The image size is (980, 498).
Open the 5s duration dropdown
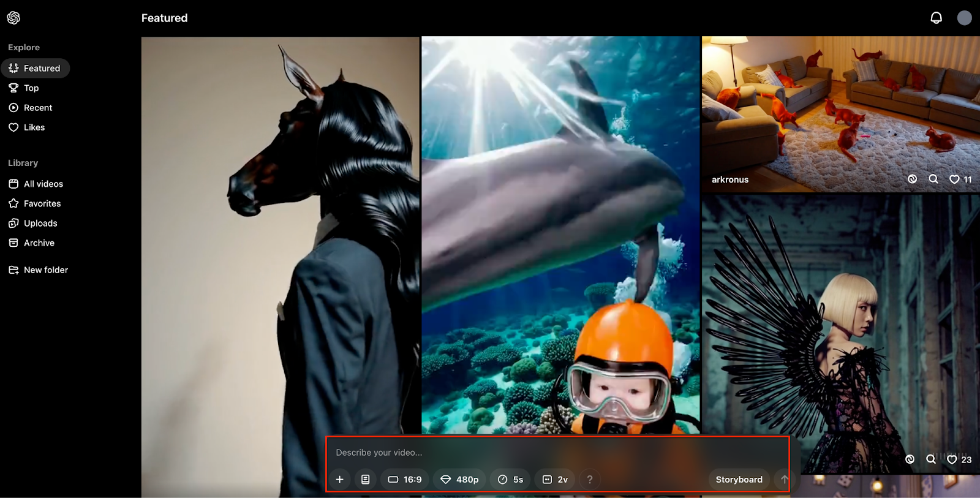pos(510,479)
